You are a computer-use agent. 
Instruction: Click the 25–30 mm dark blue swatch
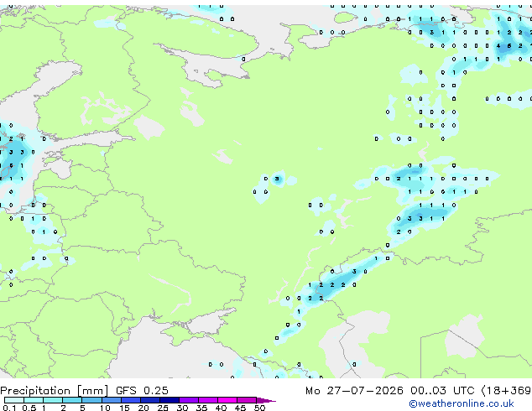click(x=170, y=400)
